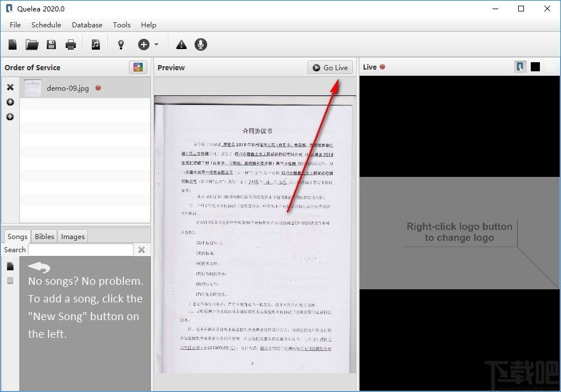Viewport: 561px width, 392px height.
Task: Start recording with the microphone icon
Action: click(x=201, y=44)
